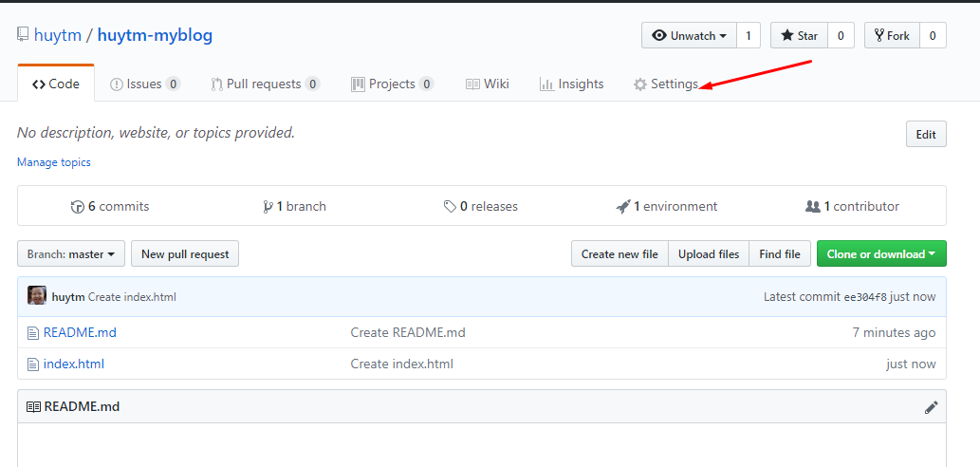Click the 'just now' text in index.html row
The width and height of the screenshot is (980, 467).
911,364
